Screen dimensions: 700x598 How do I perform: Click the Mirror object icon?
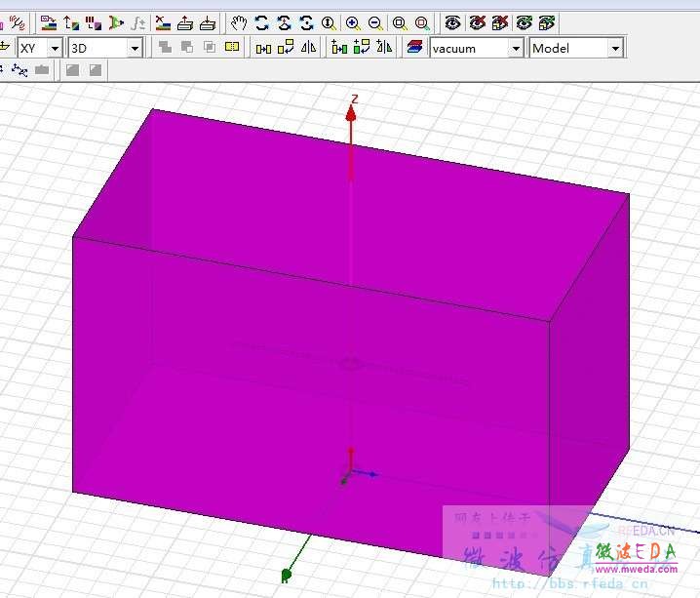[x=308, y=48]
